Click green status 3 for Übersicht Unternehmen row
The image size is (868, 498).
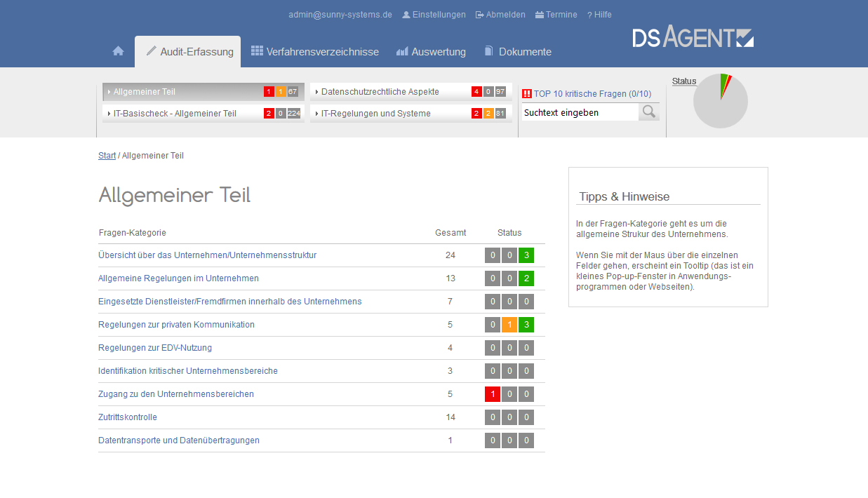(x=526, y=255)
